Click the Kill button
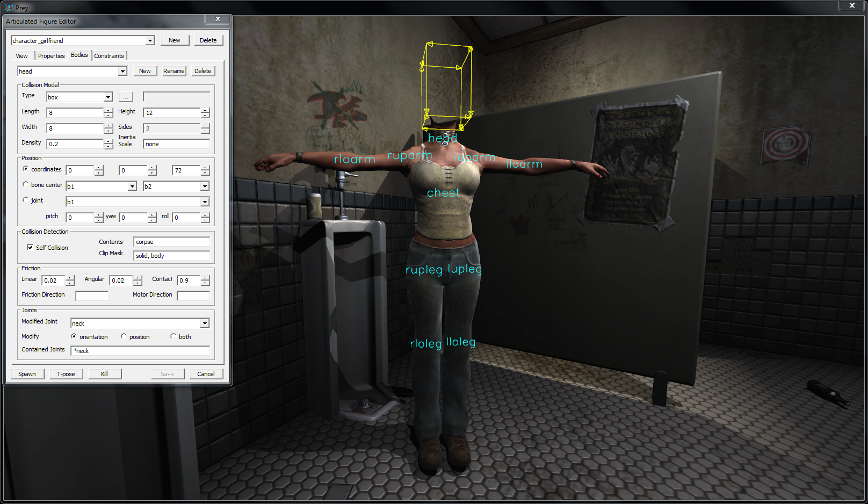 click(x=105, y=374)
